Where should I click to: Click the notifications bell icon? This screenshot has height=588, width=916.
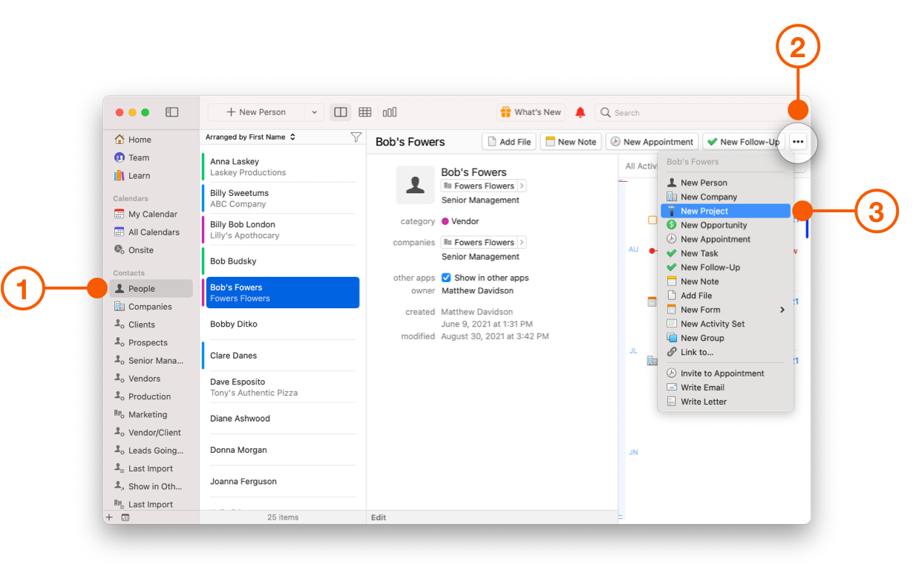[x=580, y=112]
